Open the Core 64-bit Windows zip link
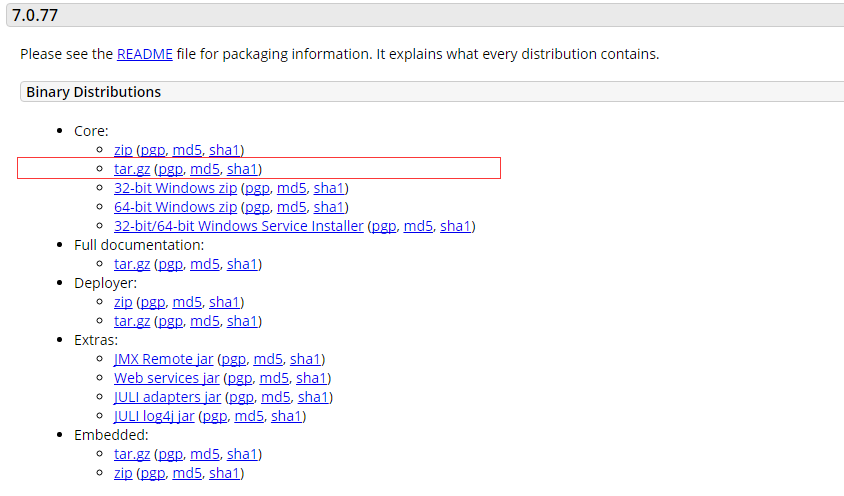Screen dimensions: 844x496 tap(175, 207)
